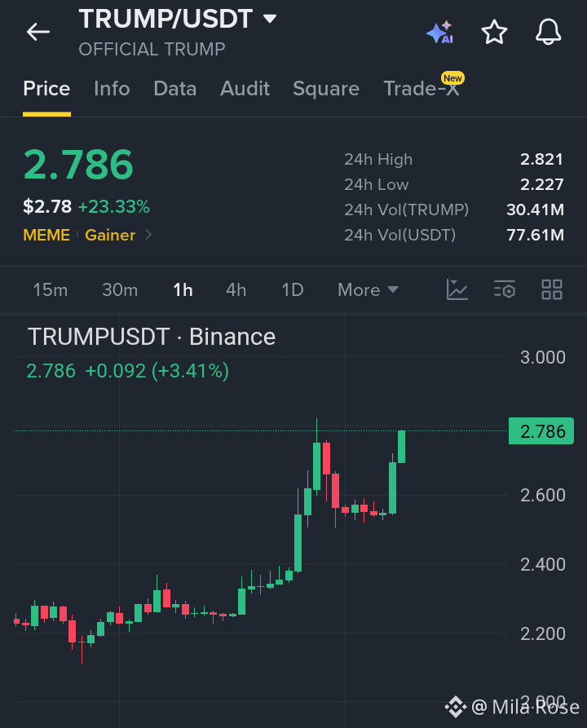Click the 2.600 price axis label

(542, 496)
